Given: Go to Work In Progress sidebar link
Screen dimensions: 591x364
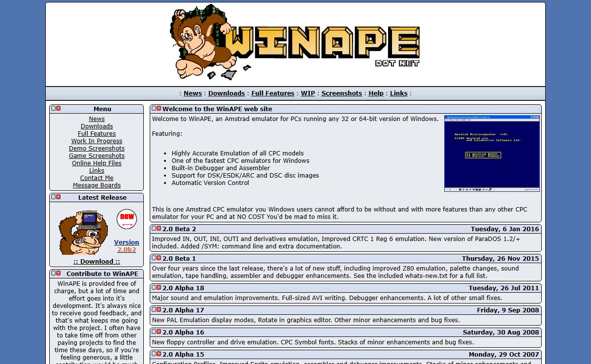Looking at the screenshot, I should coord(97,141).
